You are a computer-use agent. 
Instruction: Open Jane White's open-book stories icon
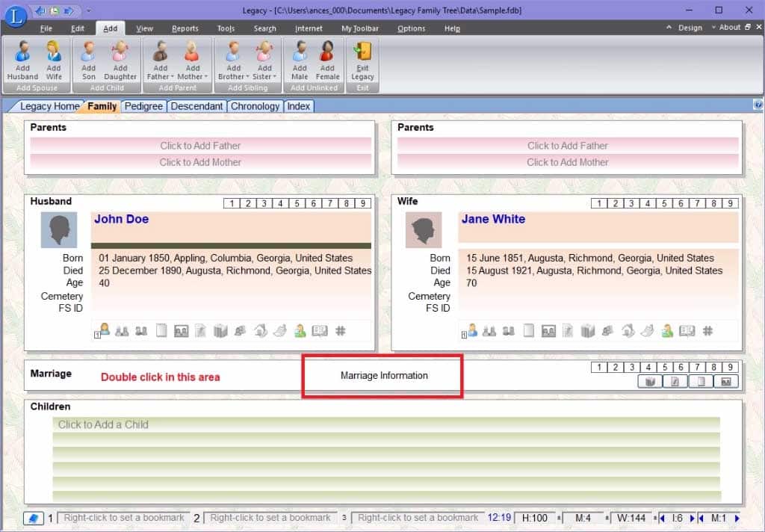tap(687, 331)
